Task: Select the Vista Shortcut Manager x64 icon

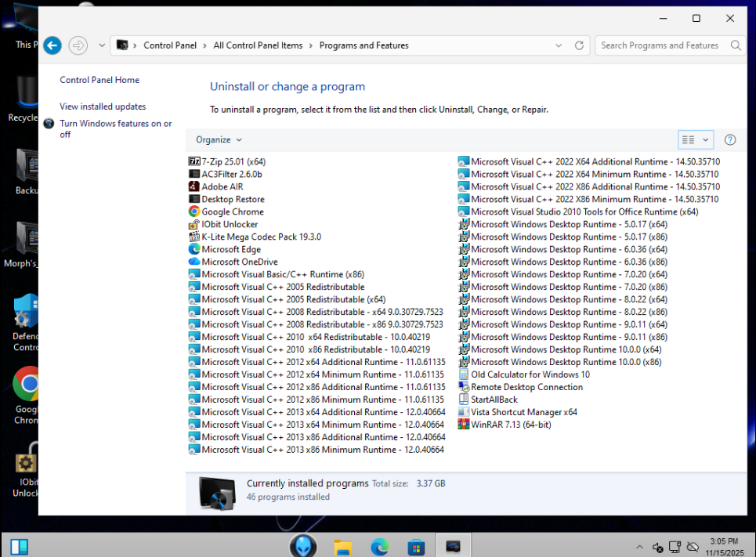Action: pos(463,412)
